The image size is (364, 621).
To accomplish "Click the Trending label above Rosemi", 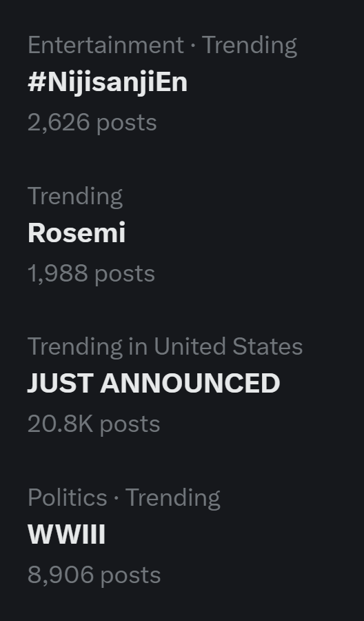I will click(75, 196).
